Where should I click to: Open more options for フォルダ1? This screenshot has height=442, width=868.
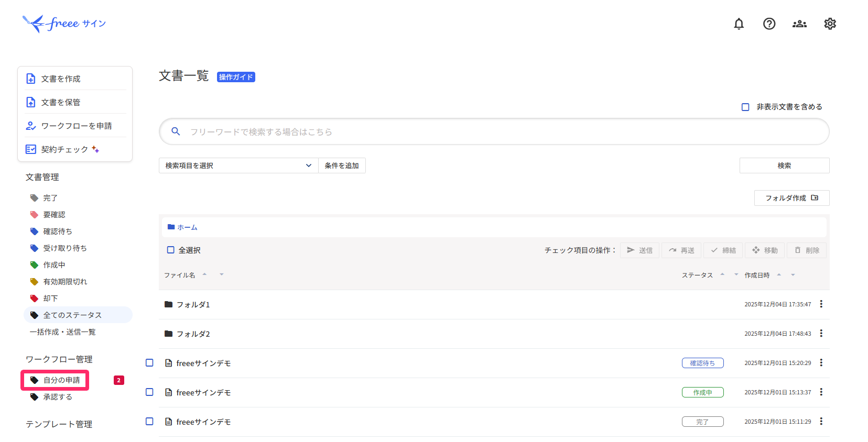tap(821, 304)
